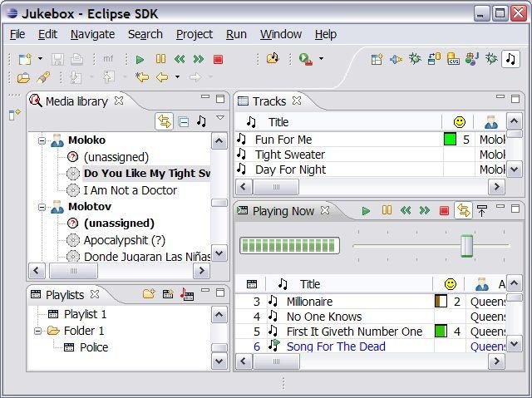Image resolution: width=532 pixels, height=398 pixels.
Task: Select album Do You Like My Tight Sweater
Action: click(147, 173)
